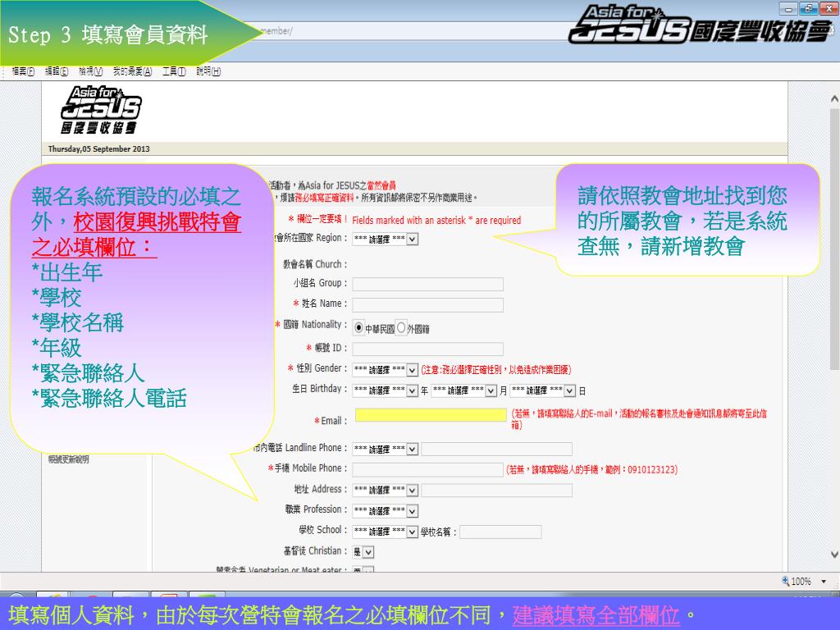Viewport: 840px width, 630px height.
Task: Select the 中華民國 nationality radio button
Action: coord(358,328)
